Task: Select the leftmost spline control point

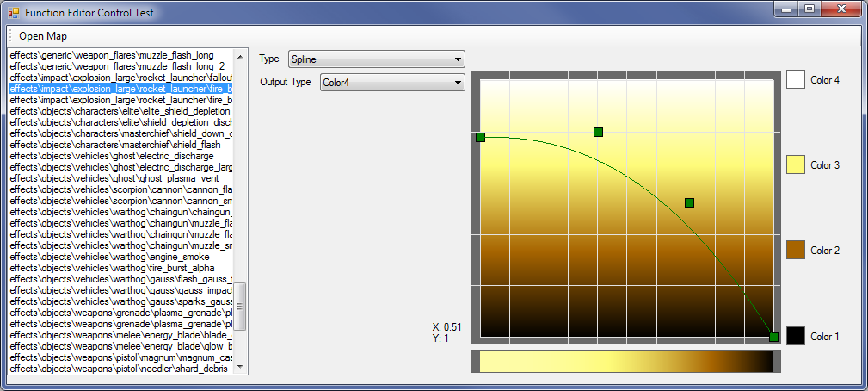Action: (480, 137)
